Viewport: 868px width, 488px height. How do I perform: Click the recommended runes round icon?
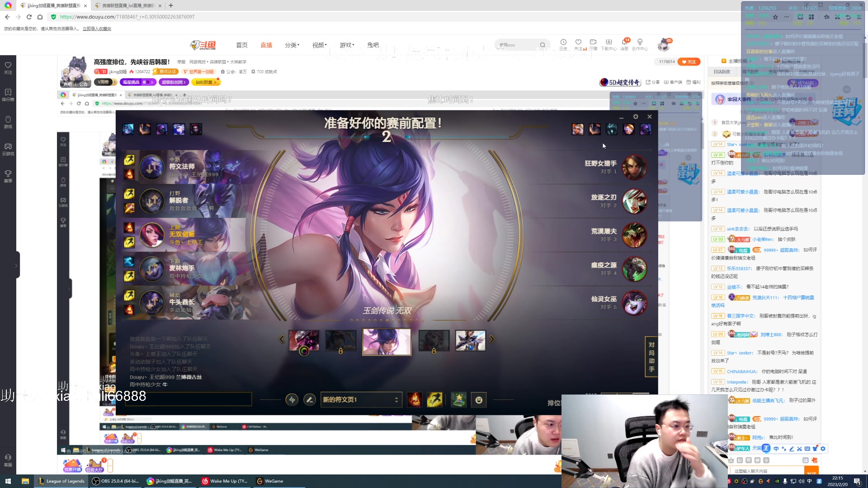(x=292, y=400)
